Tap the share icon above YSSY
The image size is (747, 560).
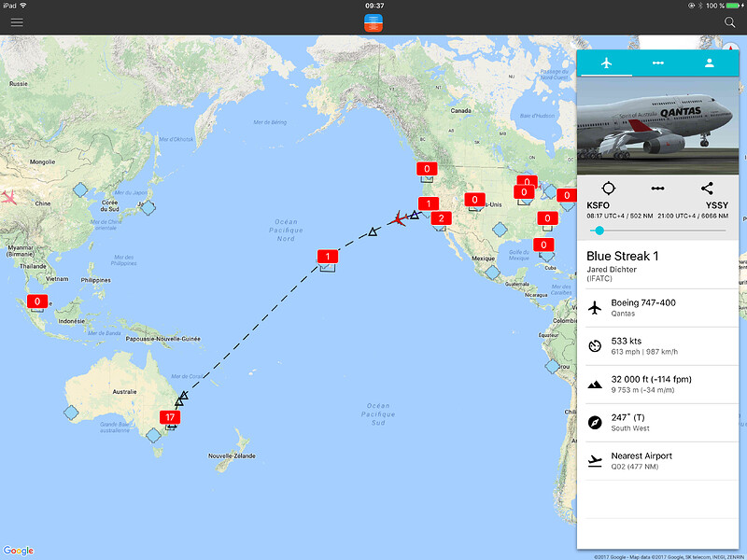coord(707,189)
